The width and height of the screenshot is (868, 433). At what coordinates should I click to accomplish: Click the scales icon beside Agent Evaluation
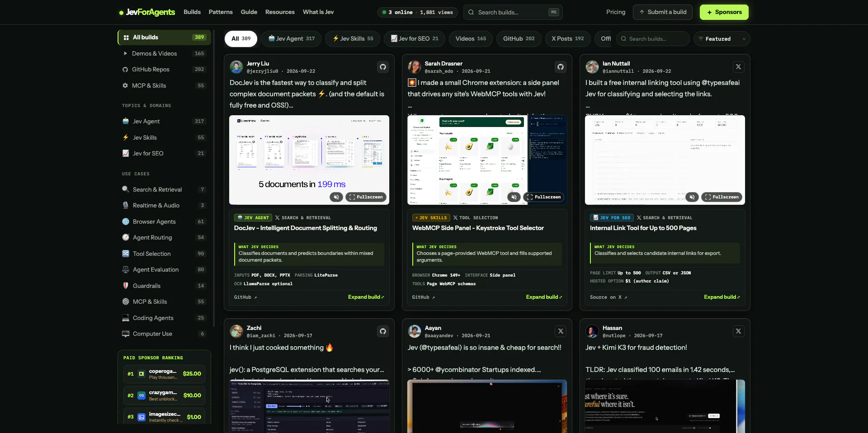pos(126,269)
